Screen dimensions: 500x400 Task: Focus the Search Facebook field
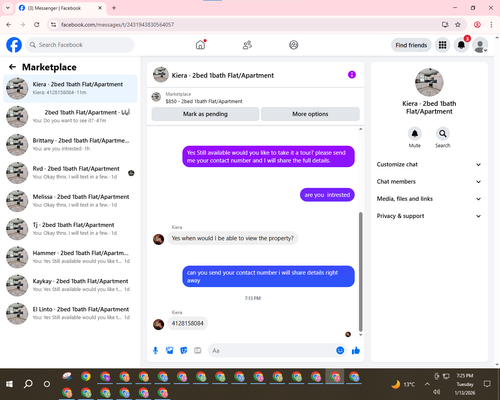[80, 45]
